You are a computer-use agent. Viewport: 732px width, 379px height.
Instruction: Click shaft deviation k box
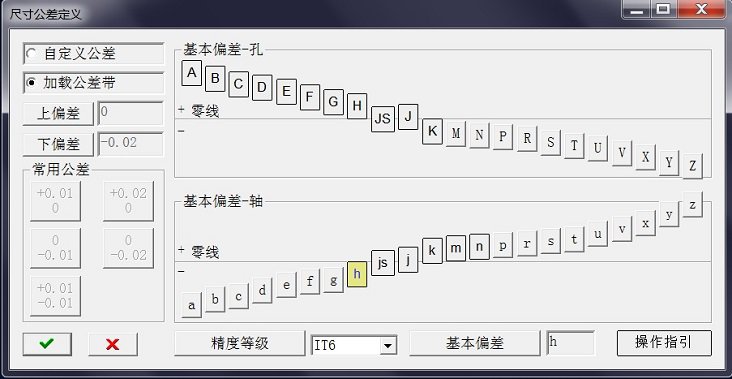click(x=432, y=251)
